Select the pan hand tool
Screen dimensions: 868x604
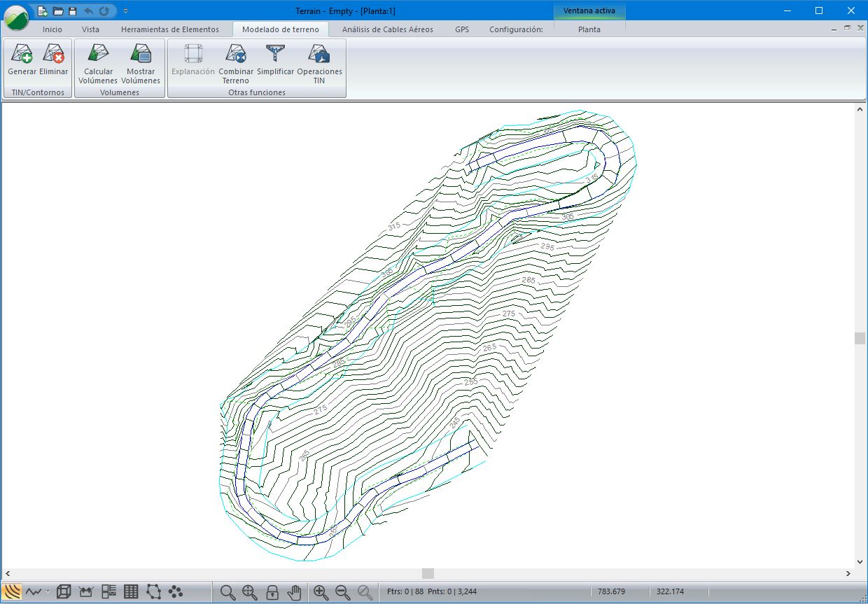pos(295,592)
